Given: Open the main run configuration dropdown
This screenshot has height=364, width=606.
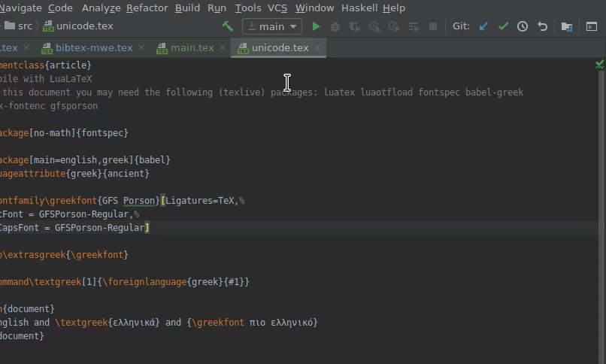Looking at the screenshot, I should [x=272, y=26].
